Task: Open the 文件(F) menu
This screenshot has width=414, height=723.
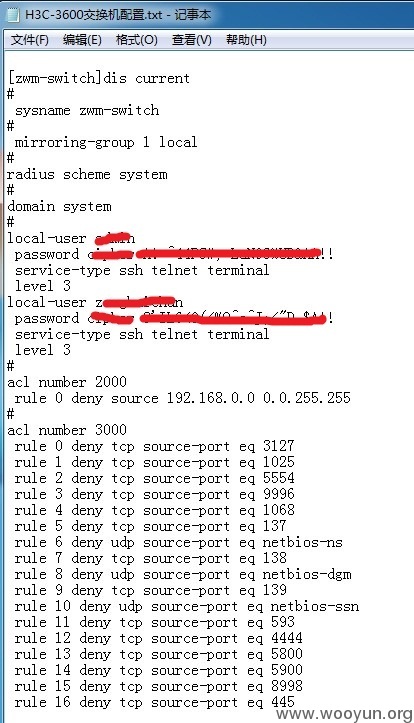Action: pos(30,40)
